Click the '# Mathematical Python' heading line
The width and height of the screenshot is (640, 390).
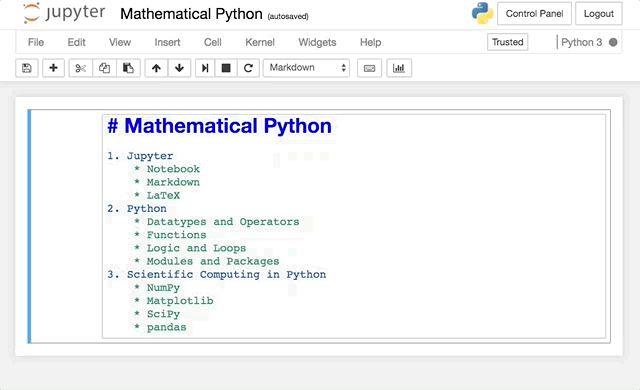click(219, 126)
